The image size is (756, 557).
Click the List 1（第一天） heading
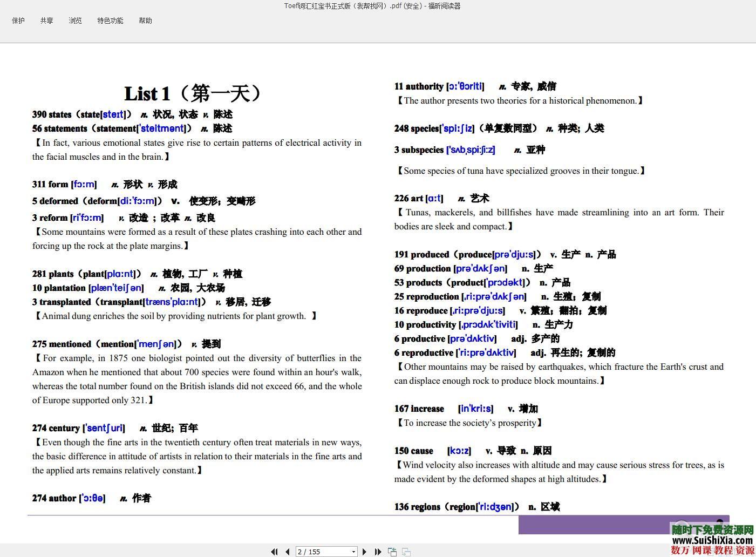(x=193, y=93)
